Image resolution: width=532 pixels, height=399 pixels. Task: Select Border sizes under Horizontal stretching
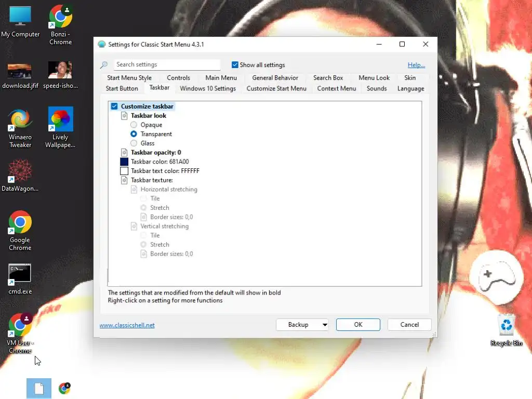(x=171, y=217)
